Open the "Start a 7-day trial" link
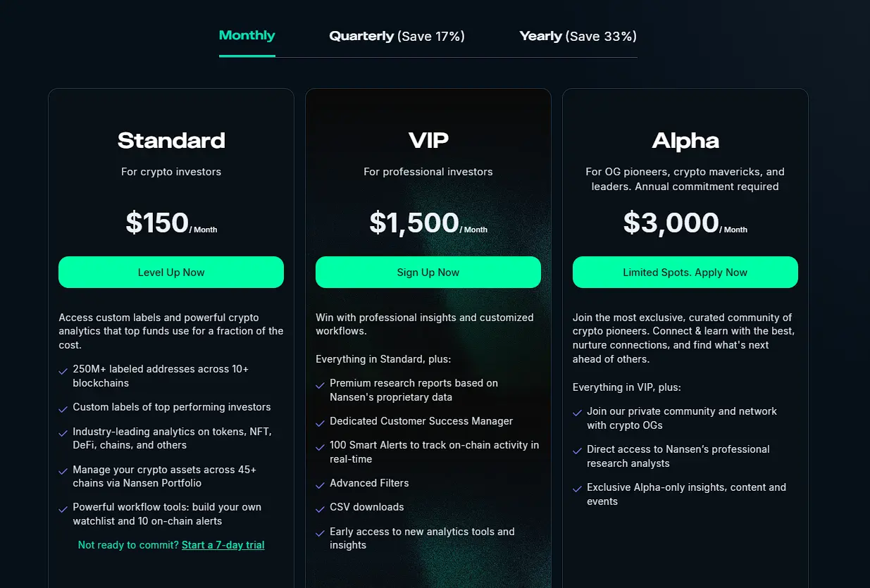 click(x=223, y=544)
